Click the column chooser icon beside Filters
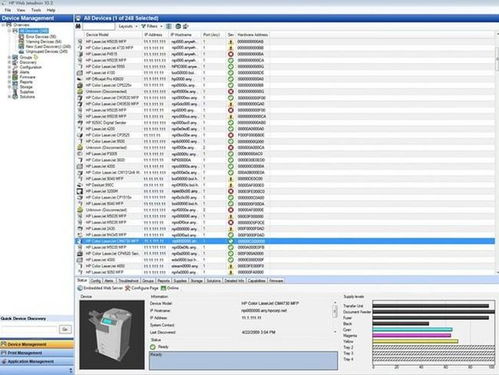Viewport: 499px width, 375px height. [x=169, y=26]
